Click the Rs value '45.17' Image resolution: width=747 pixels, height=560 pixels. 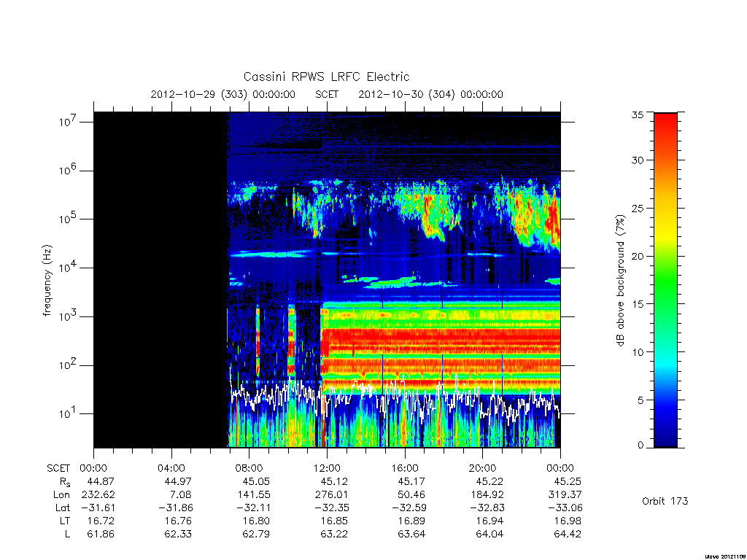coord(411,481)
